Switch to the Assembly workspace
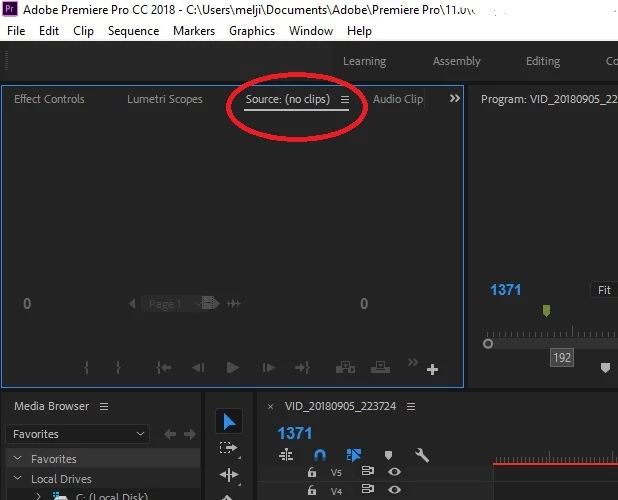Image resolution: width=618 pixels, height=500 pixels. point(457,61)
